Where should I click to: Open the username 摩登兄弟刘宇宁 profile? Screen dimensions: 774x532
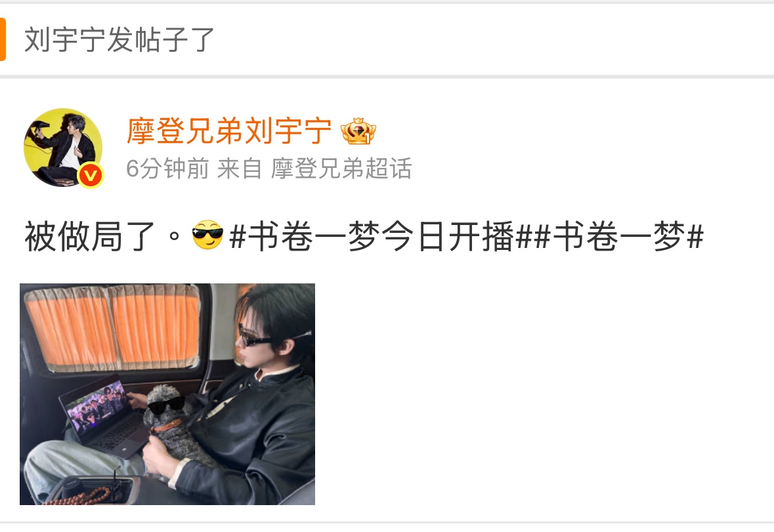pos(229,131)
